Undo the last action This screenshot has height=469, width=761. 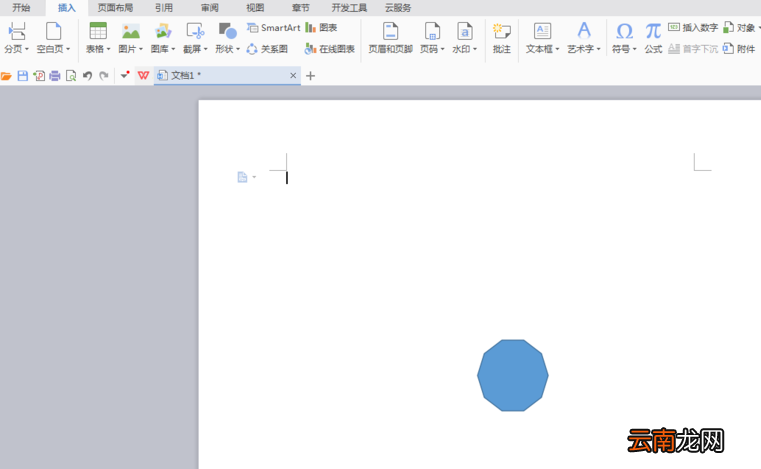coord(87,76)
